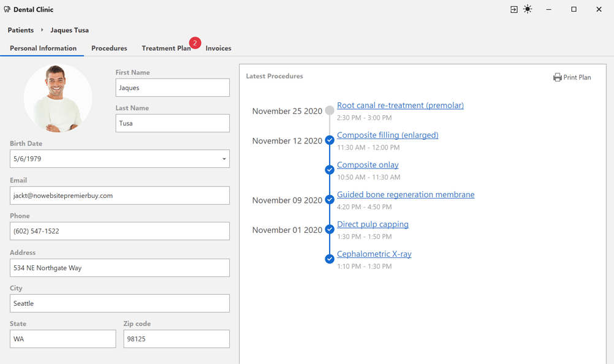This screenshot has width=614, height=364.
Task: Click the Dental Clinic tooth logo icon
Action: click(7, 9)
